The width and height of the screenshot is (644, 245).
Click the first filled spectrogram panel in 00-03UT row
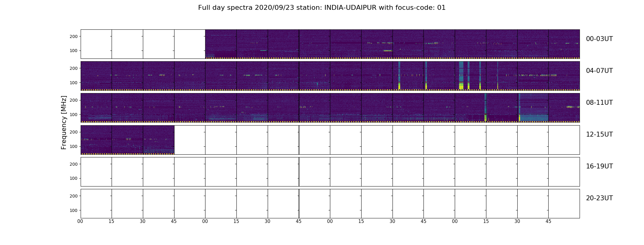221,44
